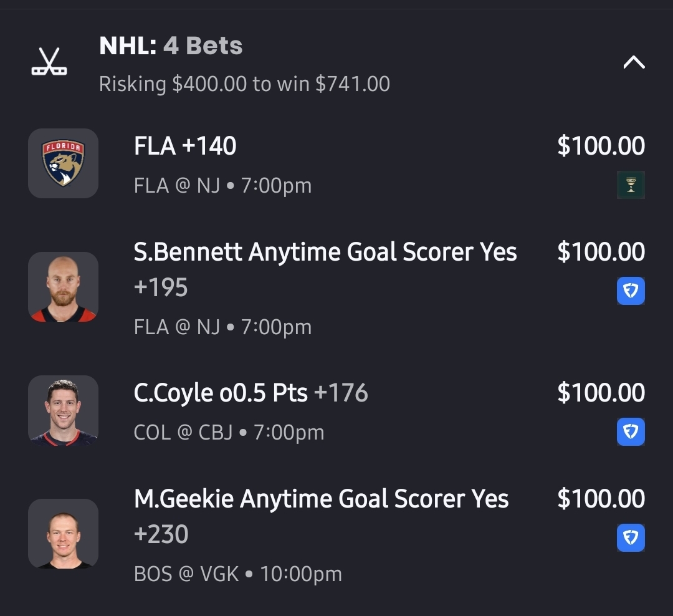Open M.Geekie Anytime Goal Scorer bet

click(x=321, y=499)
